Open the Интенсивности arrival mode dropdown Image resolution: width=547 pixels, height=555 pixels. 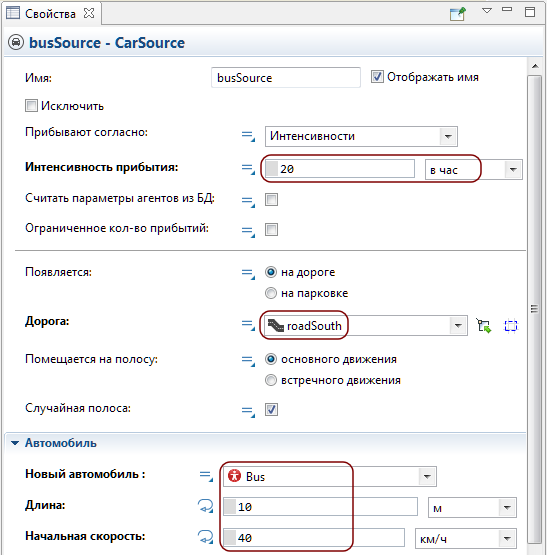[x=361, y=136]
